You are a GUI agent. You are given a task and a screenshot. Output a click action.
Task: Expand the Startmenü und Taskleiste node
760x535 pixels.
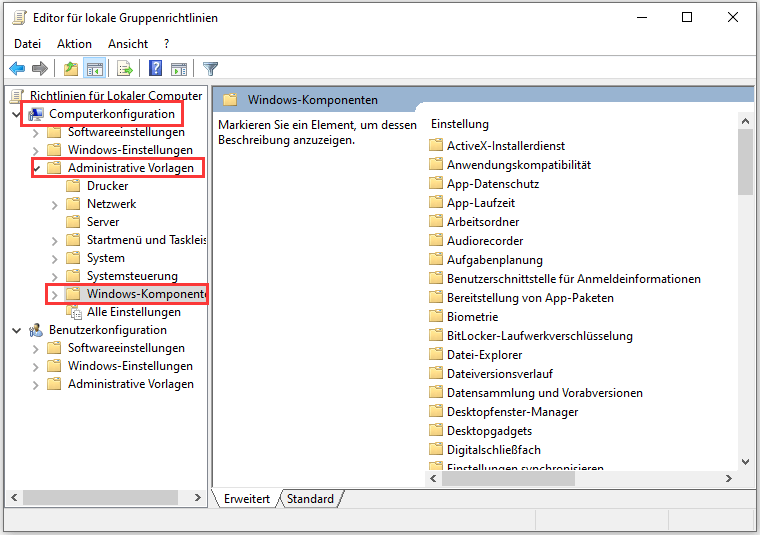coord(54,240)
